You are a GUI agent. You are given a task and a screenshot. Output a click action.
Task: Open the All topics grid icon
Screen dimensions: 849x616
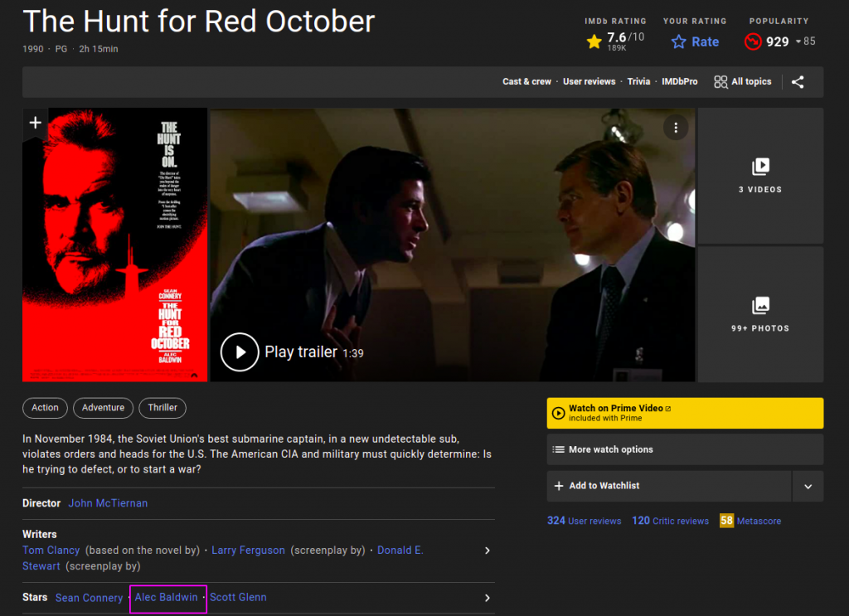click(720, 82)
